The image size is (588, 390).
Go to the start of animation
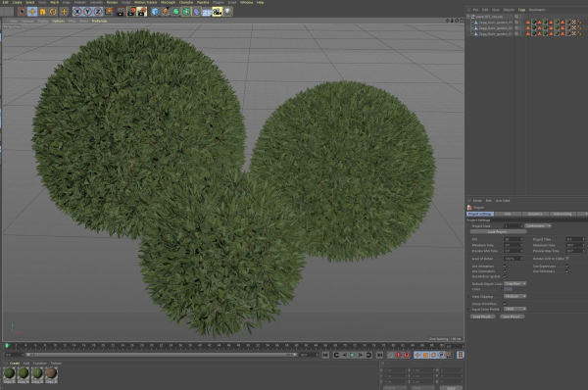click(x=325, y=355)
